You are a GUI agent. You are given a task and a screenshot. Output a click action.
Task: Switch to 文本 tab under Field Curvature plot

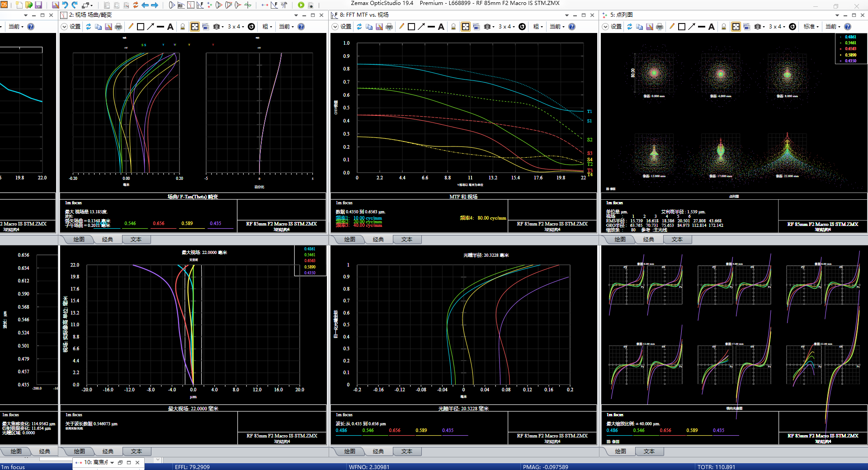pyautogui.click(x=136, y=240)
